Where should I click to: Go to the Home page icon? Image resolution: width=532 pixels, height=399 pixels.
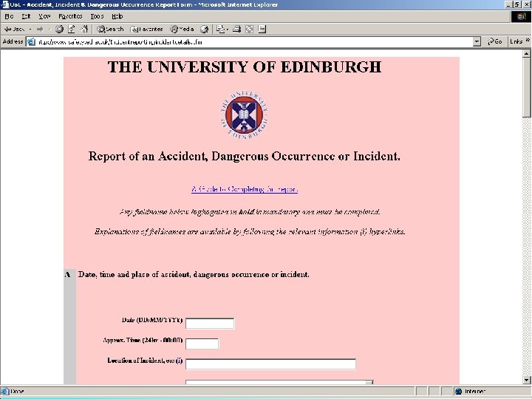coord(84,29)
